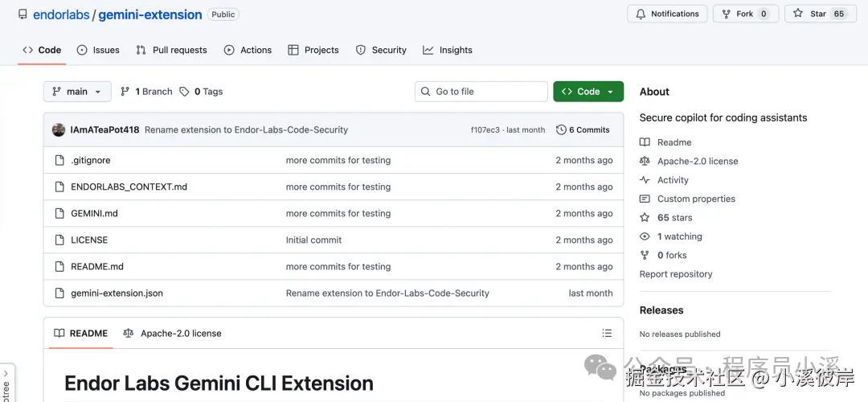Open the gemini-extension.json file link
This screenshot has height=402, width=868.
pyautogui.click(x=117, y=293)
